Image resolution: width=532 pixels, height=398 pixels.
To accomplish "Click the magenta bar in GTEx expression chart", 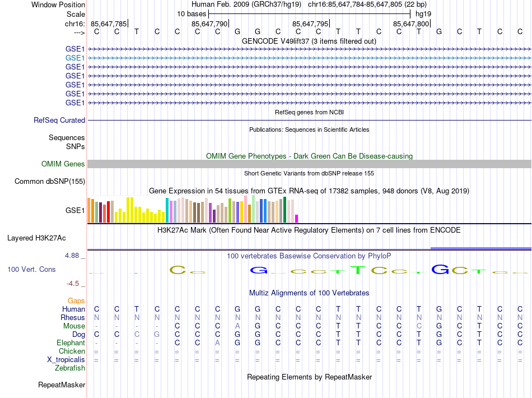I will point(297,219).
